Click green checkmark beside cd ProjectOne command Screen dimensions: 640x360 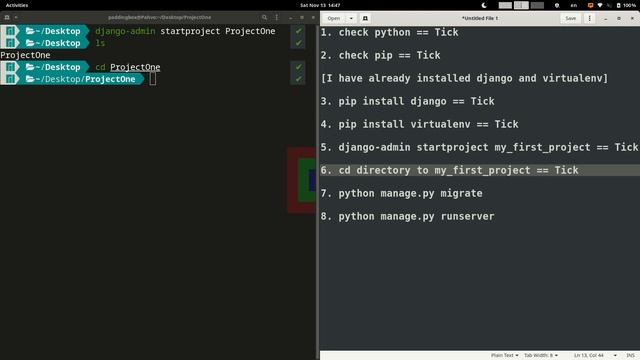click(x=298, y=67)
